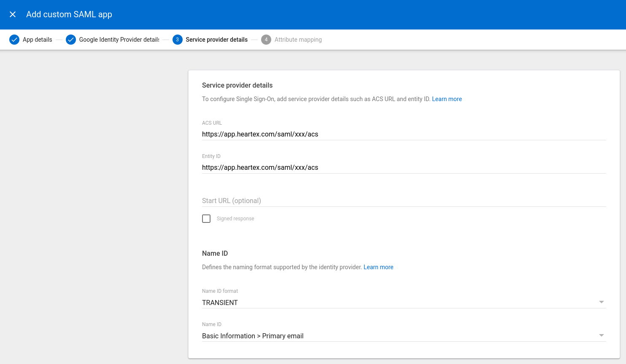This screenshot has width=626, height=364.
Task: Focus the Start URL (optional) field
Action: point(404,201)
